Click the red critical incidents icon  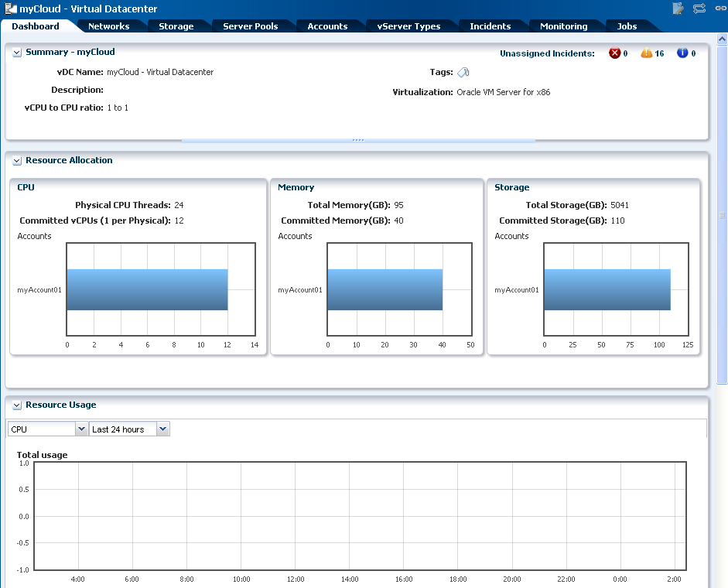click(x=615, y=53)
